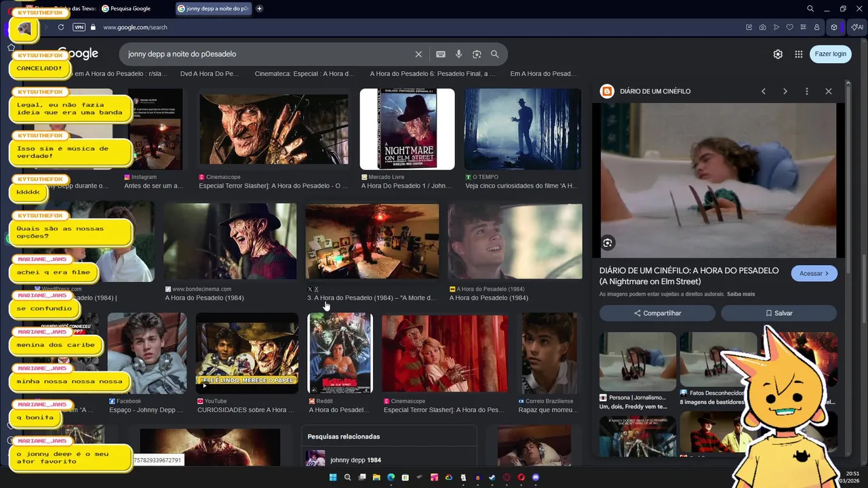Open Google quick settings gear
Image resolution: width=868 pixels, height=488 pixels.
[778, 54]
